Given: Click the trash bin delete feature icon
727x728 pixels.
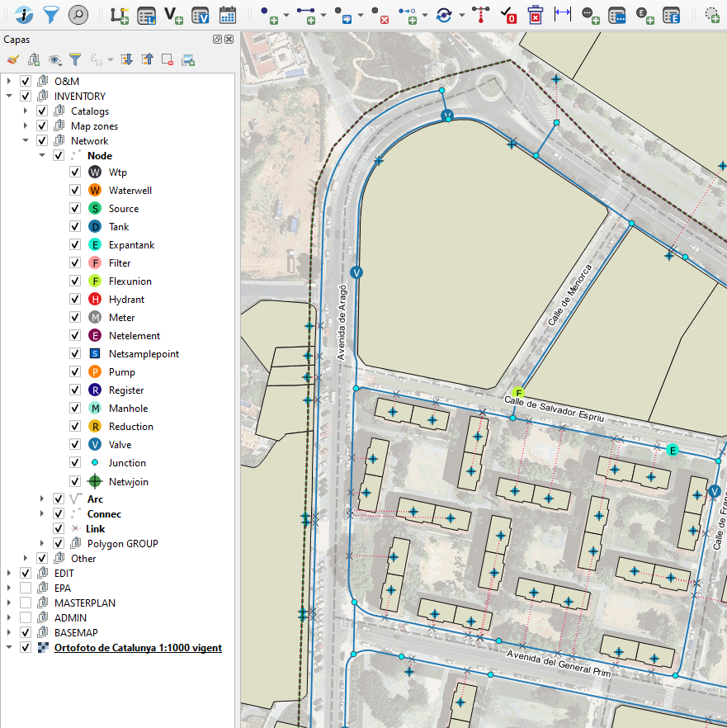Looking at the screenshot, I should (536, 15).
